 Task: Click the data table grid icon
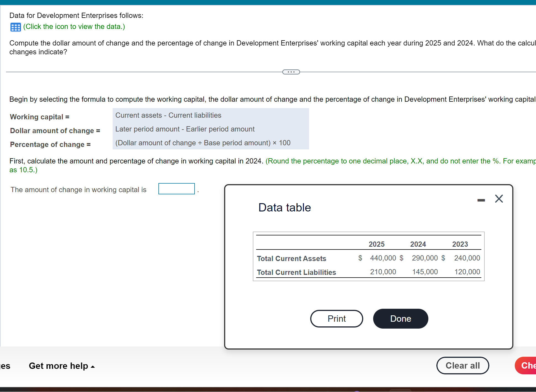(15, 27)
